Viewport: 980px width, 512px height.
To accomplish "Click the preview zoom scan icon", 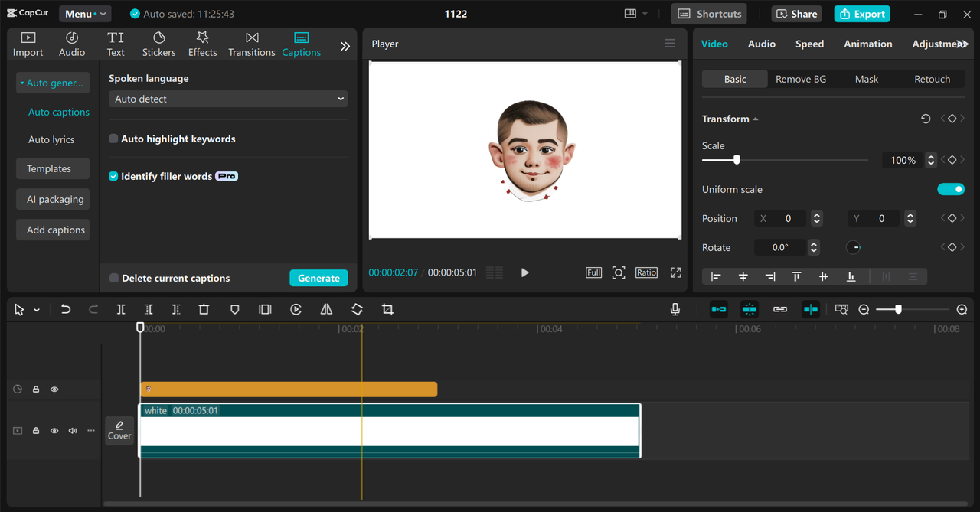I will click(619, 272).
